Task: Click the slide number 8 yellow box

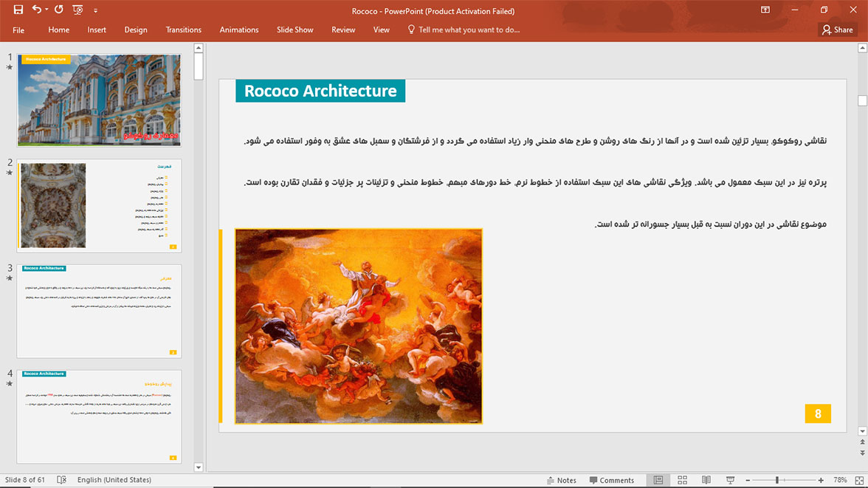Action: [x=818, y=413]
